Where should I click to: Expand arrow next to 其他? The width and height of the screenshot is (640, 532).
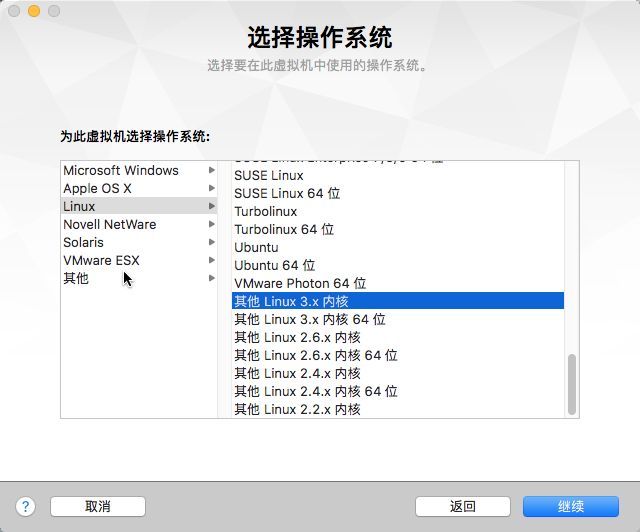(x=211, y=278)
